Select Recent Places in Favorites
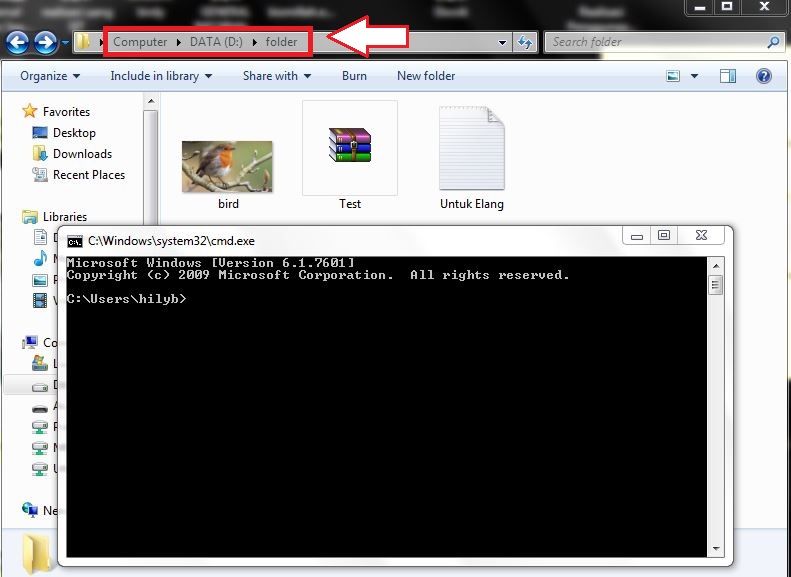 [x=88, y=175]
